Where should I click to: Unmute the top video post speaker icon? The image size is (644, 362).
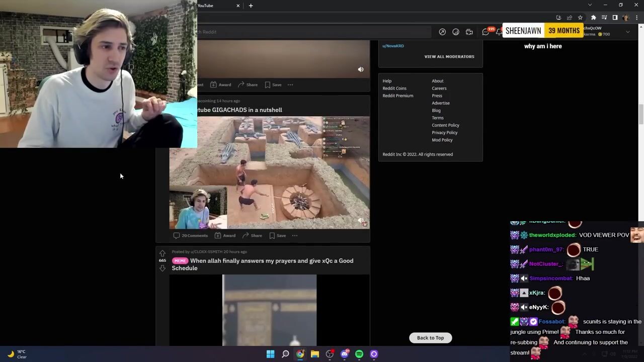pyautogui.click(x=361, y=69)
